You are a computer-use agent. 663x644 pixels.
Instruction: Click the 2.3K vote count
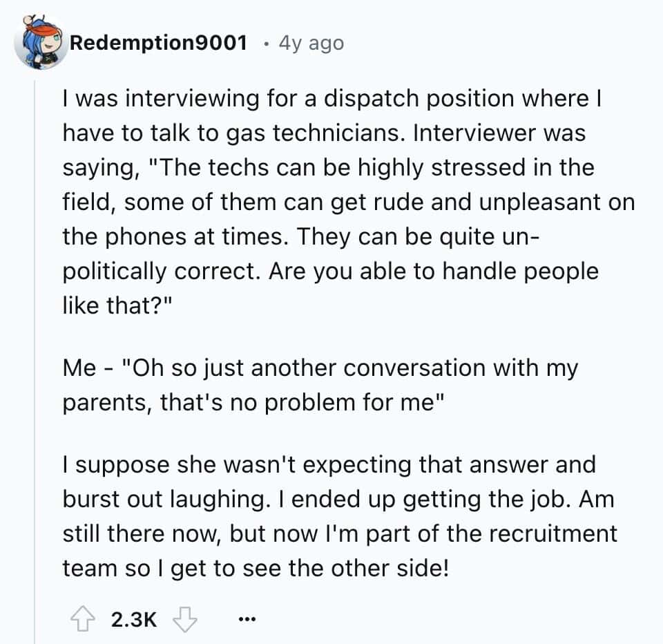[133, 619]
